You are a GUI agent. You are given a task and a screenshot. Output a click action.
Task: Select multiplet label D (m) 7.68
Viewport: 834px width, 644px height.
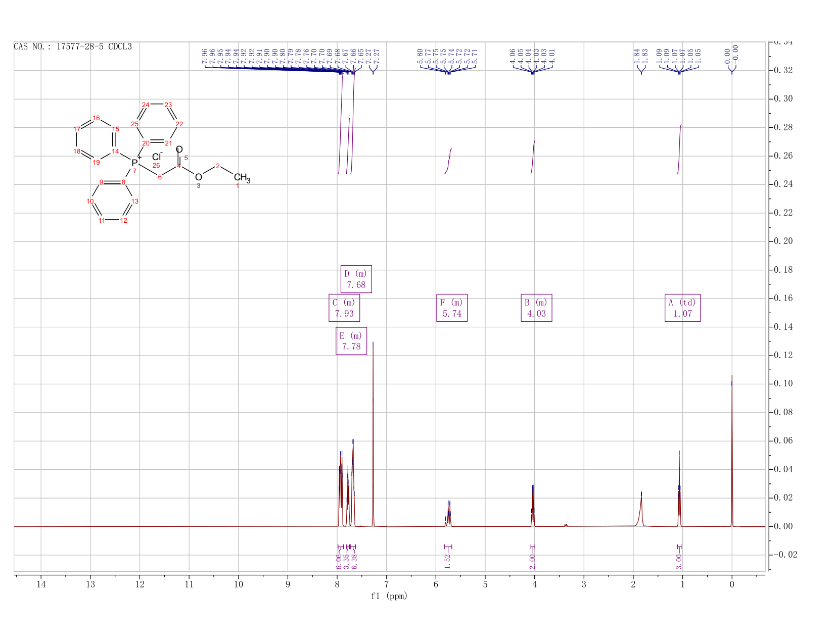point(356,279)
